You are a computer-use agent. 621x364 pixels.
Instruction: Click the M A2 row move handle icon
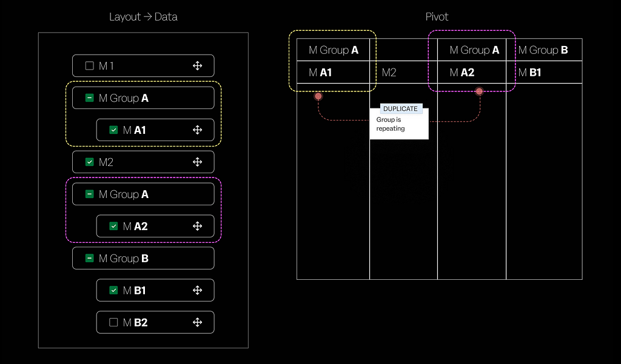(197, 226)
